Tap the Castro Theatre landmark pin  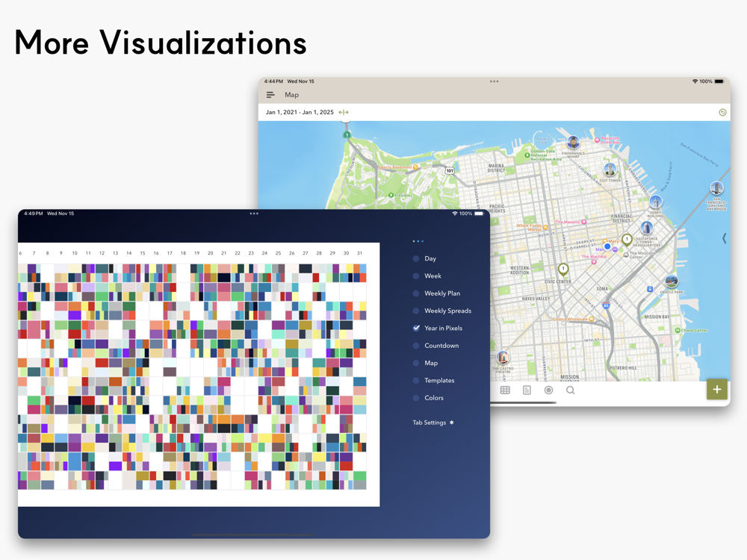503,357
